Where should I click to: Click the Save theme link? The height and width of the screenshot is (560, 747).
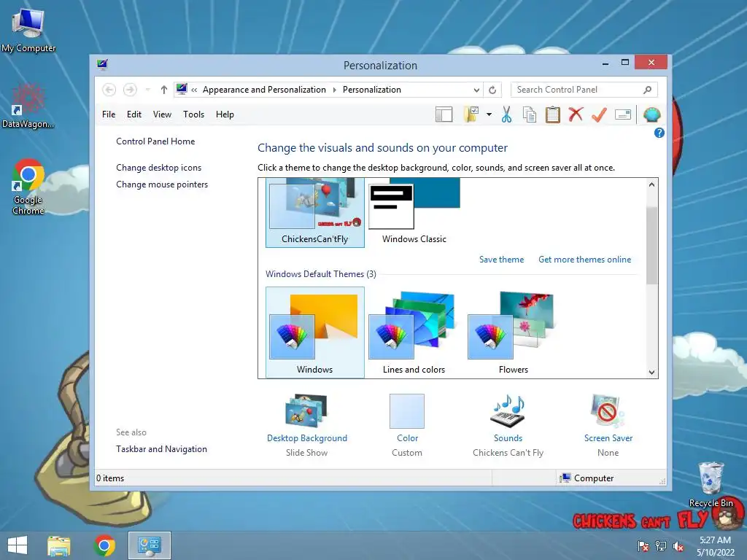501,260
